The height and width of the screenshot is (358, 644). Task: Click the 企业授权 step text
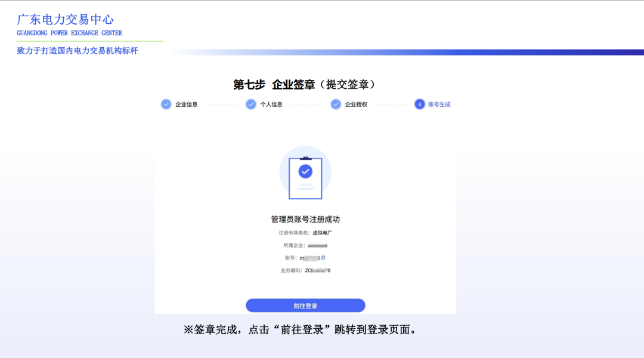(x=357, y=104)
